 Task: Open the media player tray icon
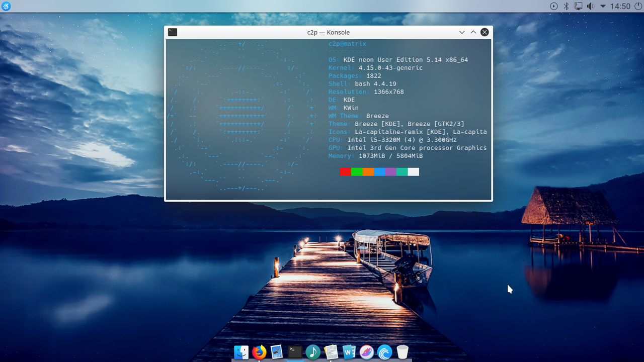click(x=554, y=6)
